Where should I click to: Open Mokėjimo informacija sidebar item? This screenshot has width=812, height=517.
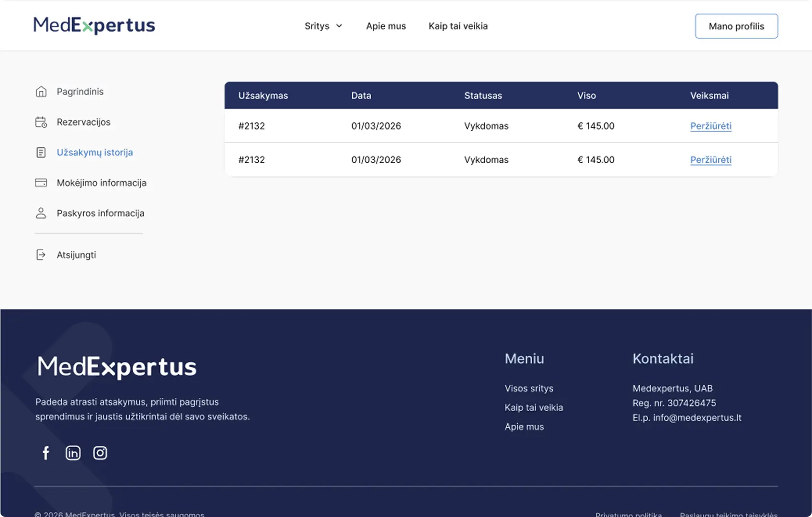coord(91,183)
